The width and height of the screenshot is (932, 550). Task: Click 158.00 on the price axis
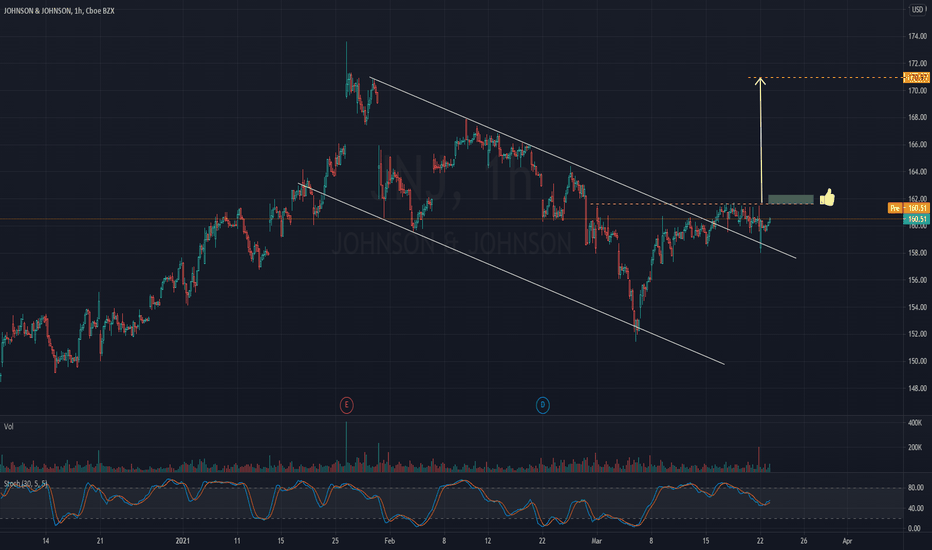pyautogui.click(x=917, y=253)
